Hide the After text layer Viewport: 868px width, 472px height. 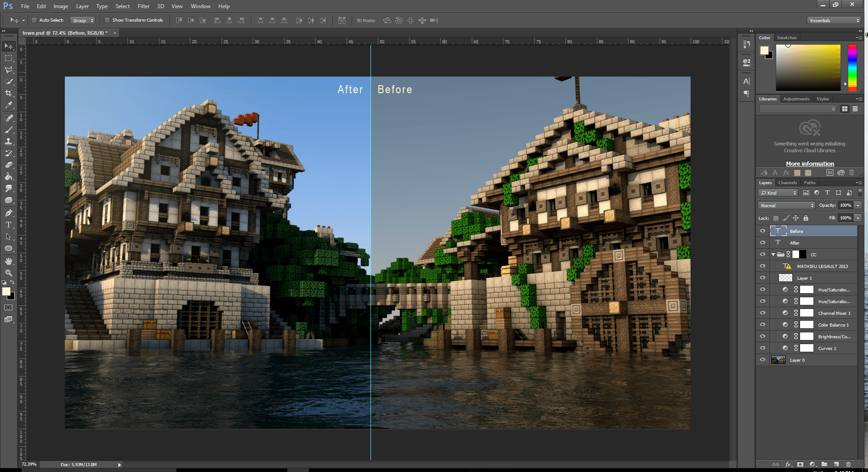point(763,243)
